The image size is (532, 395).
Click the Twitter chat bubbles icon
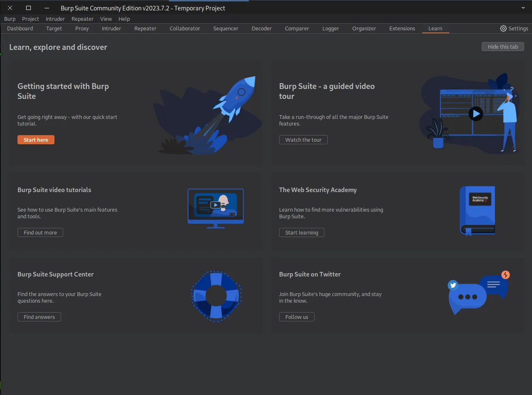tap(478, 293)
